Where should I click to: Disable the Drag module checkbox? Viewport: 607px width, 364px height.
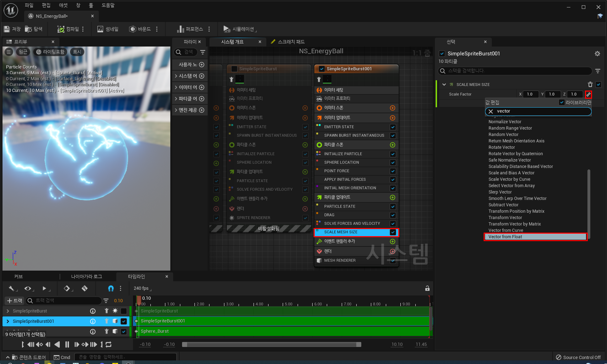[393, 215]
